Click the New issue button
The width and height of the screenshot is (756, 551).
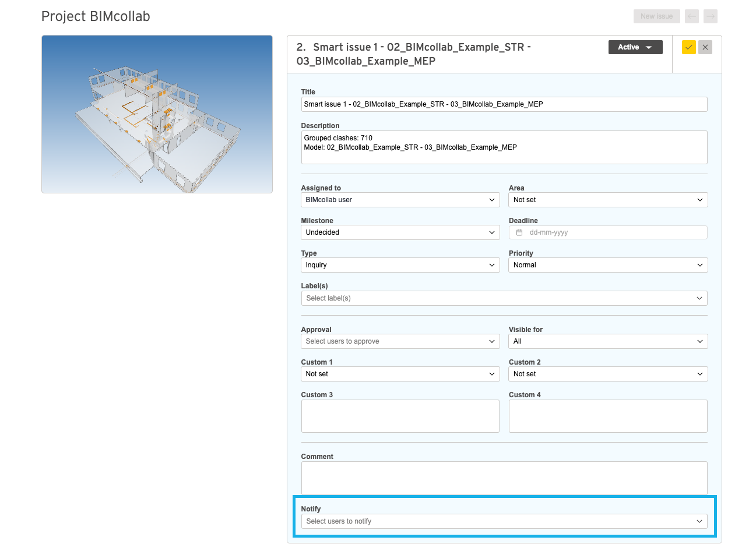(x=656, y=16)
